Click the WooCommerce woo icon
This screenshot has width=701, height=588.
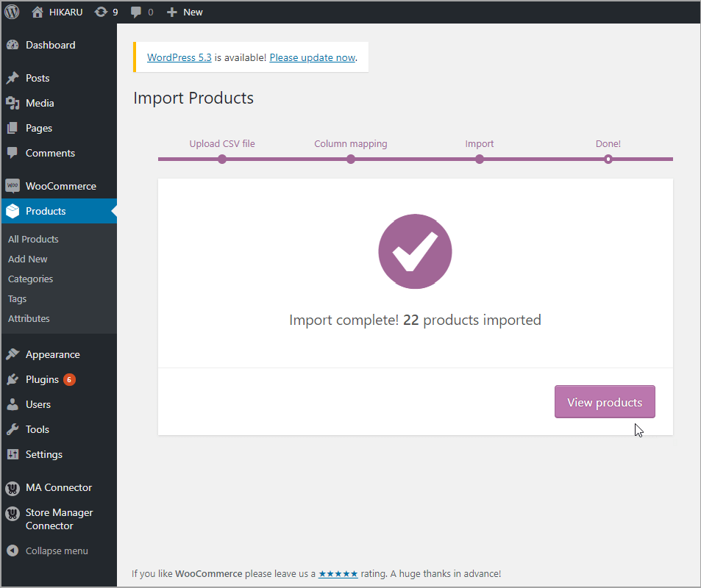[13, 186]
